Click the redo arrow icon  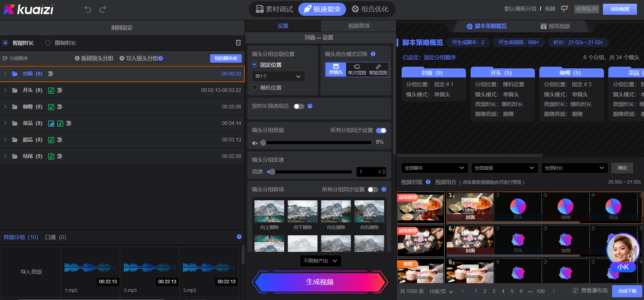(103, 9)
